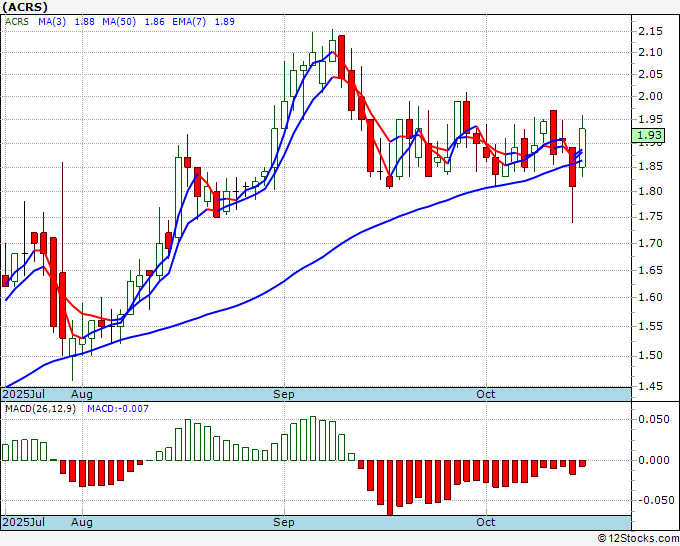
Task: Click the 1.45 price axis label
Action: 650,386
